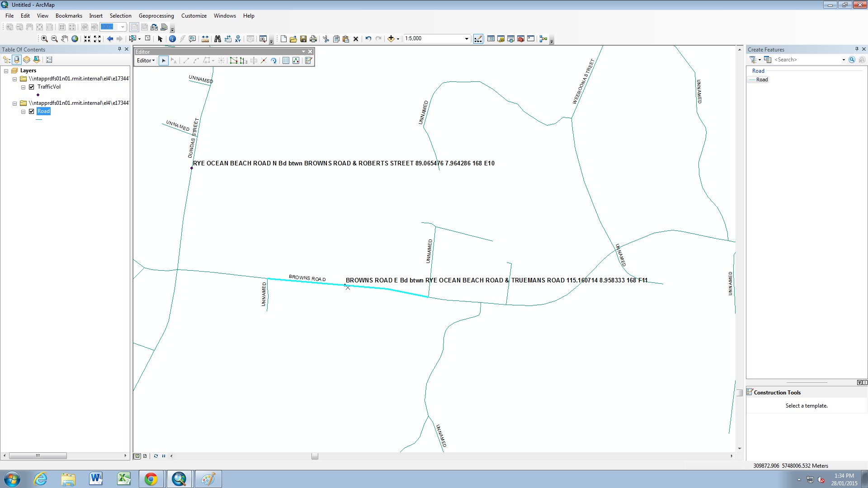The height and width of the screenshot is (488, 868).
Task: Select the Measure tool
Action: point(205,39)
